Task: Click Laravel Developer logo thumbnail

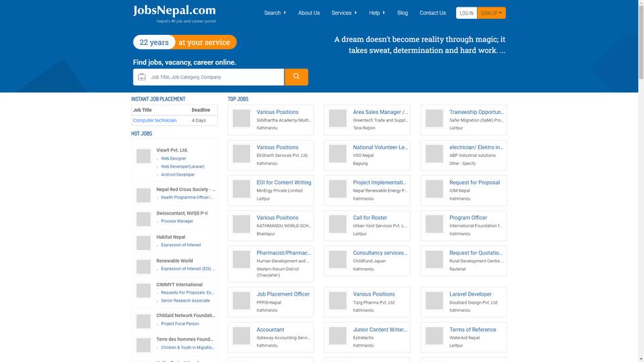Action: pos(434,300)
